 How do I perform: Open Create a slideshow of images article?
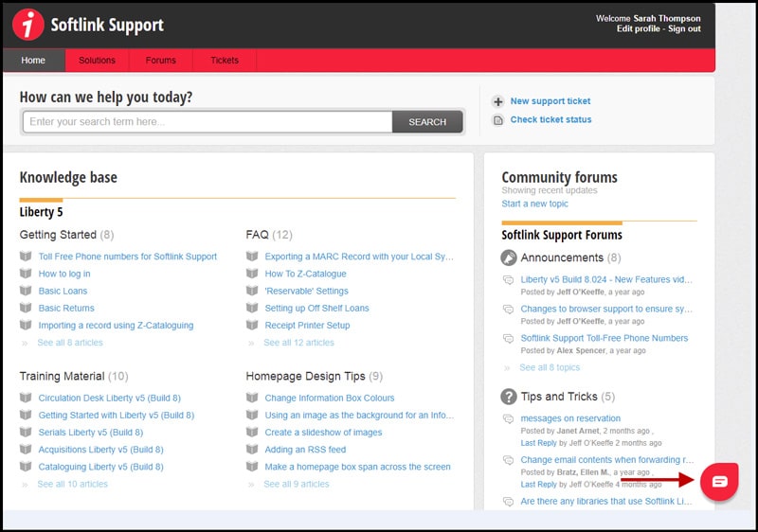click(323, 433)
